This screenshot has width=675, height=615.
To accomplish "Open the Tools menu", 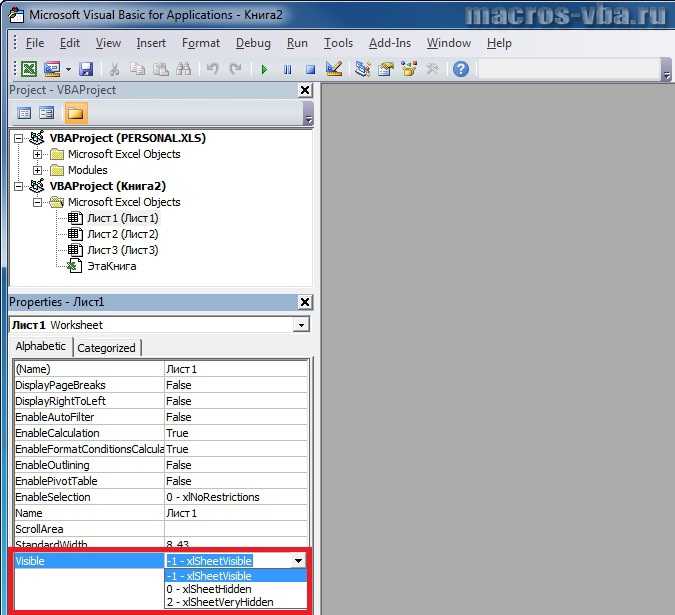I will coord(338,43).
